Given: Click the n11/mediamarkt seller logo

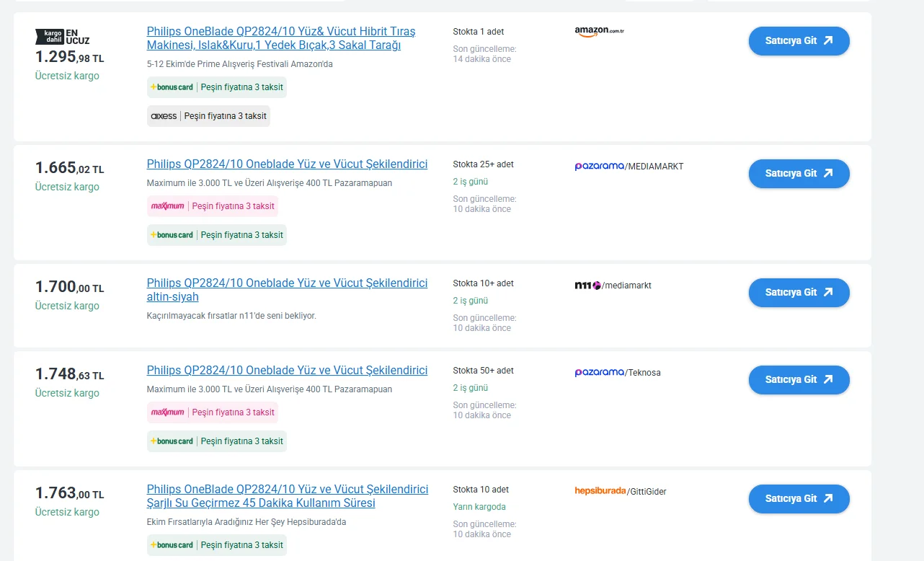Looking at the screenshot, I should (x=613, y=285).
